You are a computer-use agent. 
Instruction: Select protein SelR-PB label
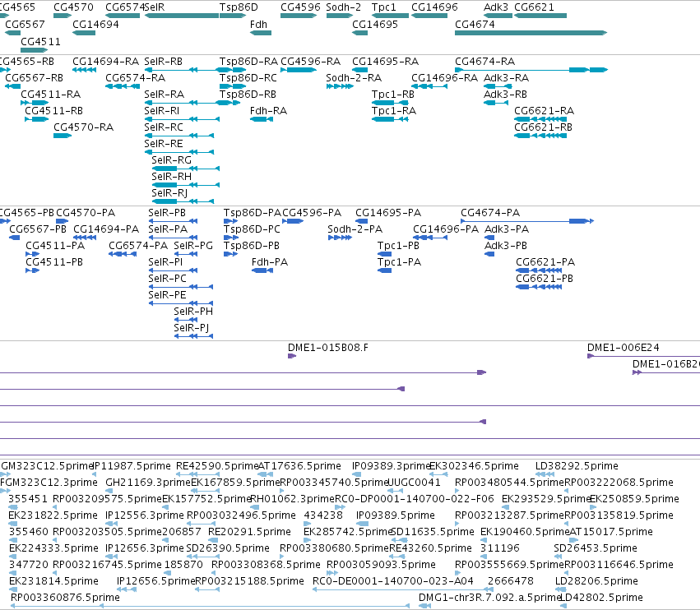(167, 213)
